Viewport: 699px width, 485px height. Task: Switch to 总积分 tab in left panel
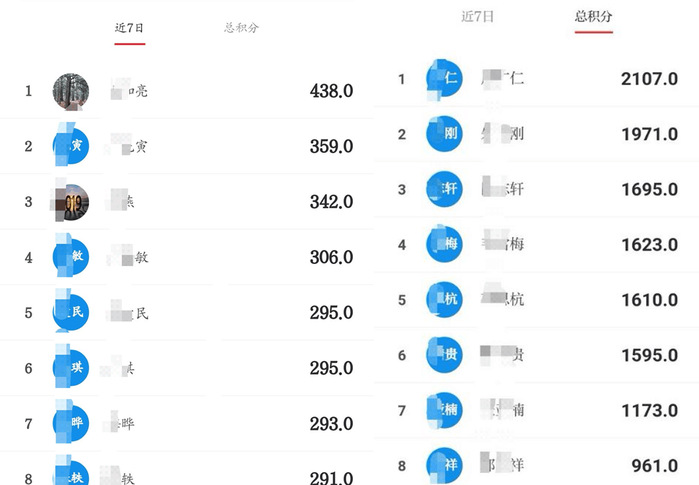pos(242,28)
